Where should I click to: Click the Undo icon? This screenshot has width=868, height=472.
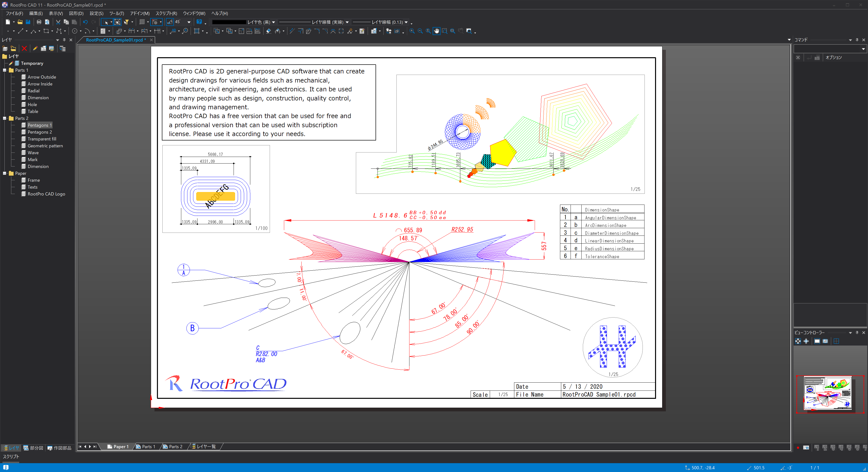[85, 22]
